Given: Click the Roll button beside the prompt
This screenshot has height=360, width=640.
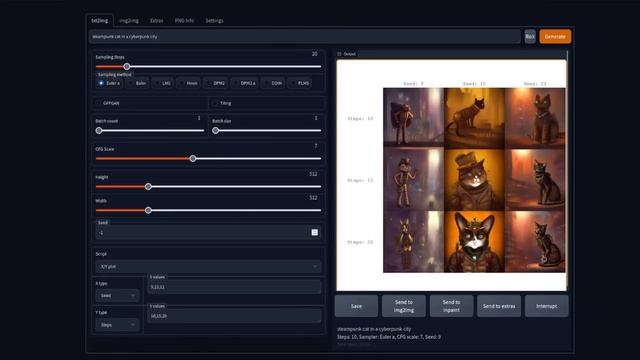Looking at the screenshot, I should pos(530,36).
